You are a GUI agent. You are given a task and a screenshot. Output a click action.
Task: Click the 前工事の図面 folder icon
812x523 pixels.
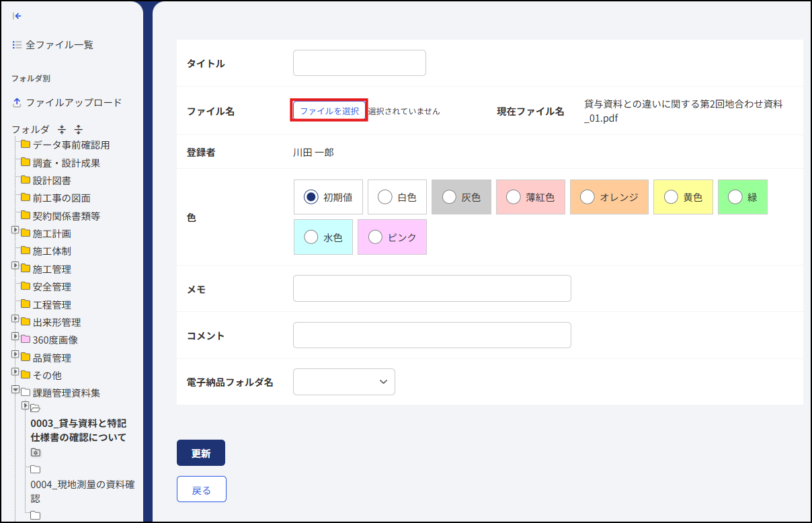26,198
